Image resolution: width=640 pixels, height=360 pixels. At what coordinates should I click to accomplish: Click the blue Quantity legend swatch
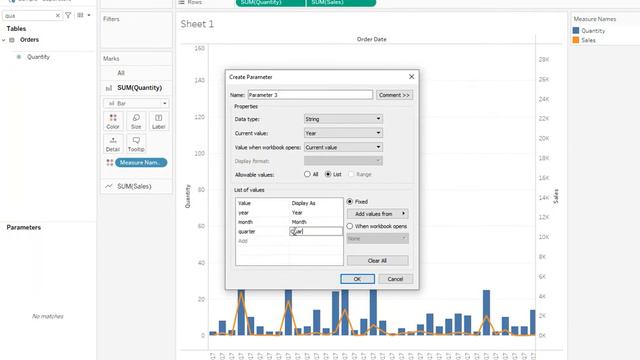576,31
